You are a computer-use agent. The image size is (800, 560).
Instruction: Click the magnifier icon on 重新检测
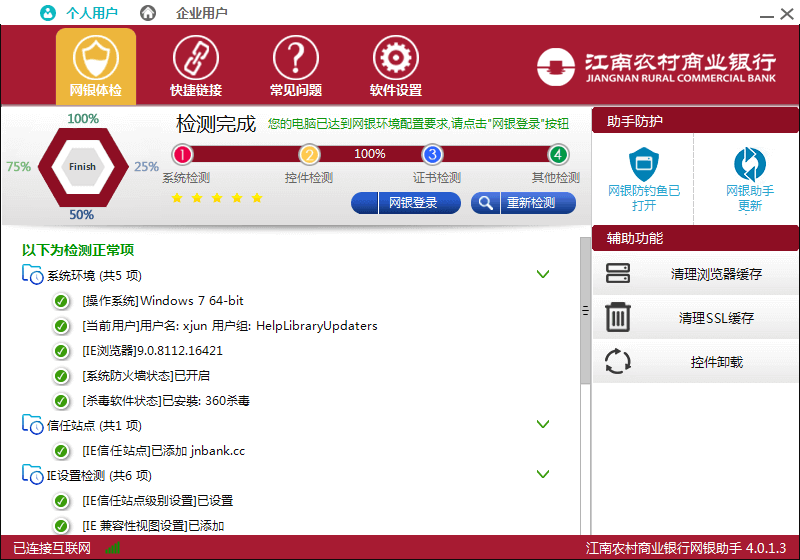[x=485, y=203]
